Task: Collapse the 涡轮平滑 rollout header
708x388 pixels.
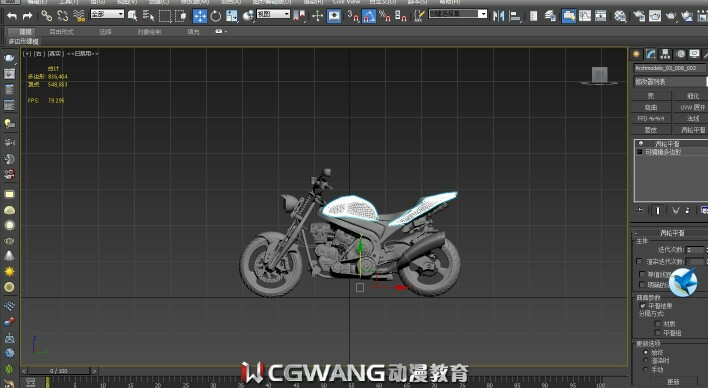Action: [x=671, y=233]
